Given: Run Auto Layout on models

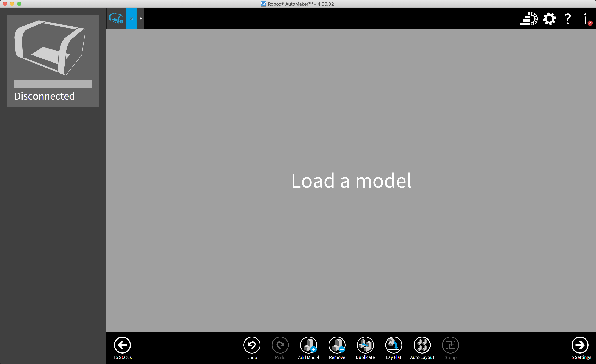Looking at the screenshot, I should coord(422,345).
